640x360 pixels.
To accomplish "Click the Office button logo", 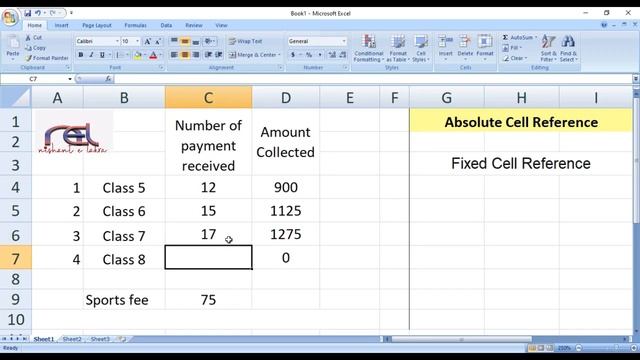I will point(10,17).
